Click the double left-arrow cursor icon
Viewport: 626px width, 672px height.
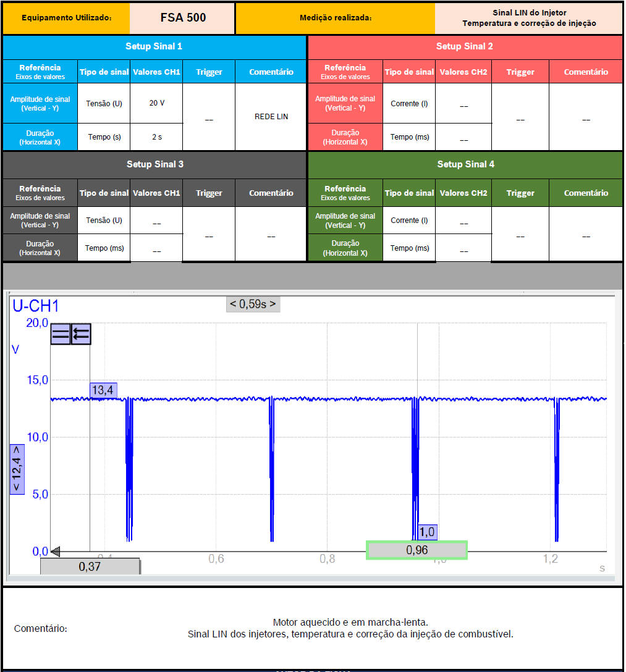pos(82,334)
